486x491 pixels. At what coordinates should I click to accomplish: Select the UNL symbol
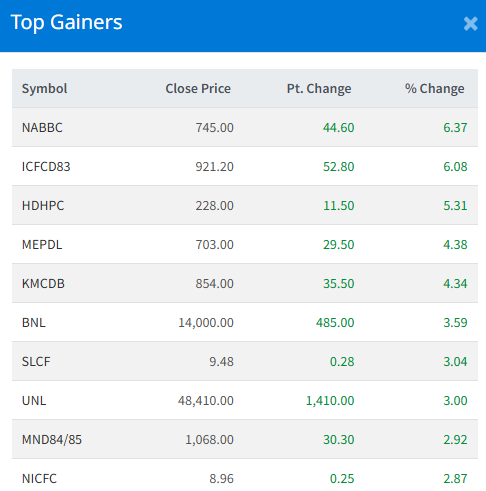(x=34, y=401)
